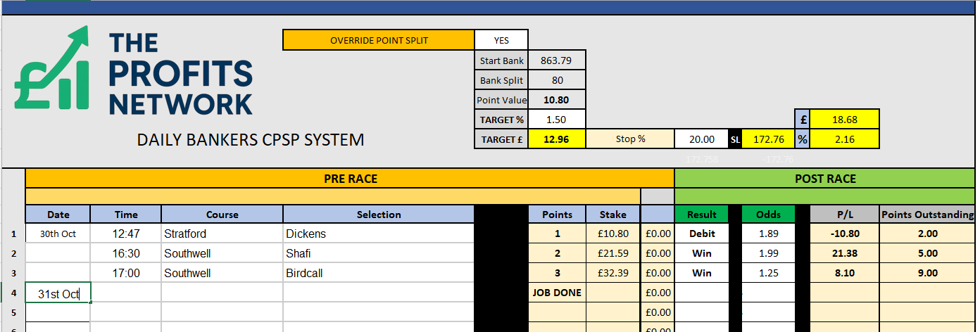Select the YES override point split cell

501,40
